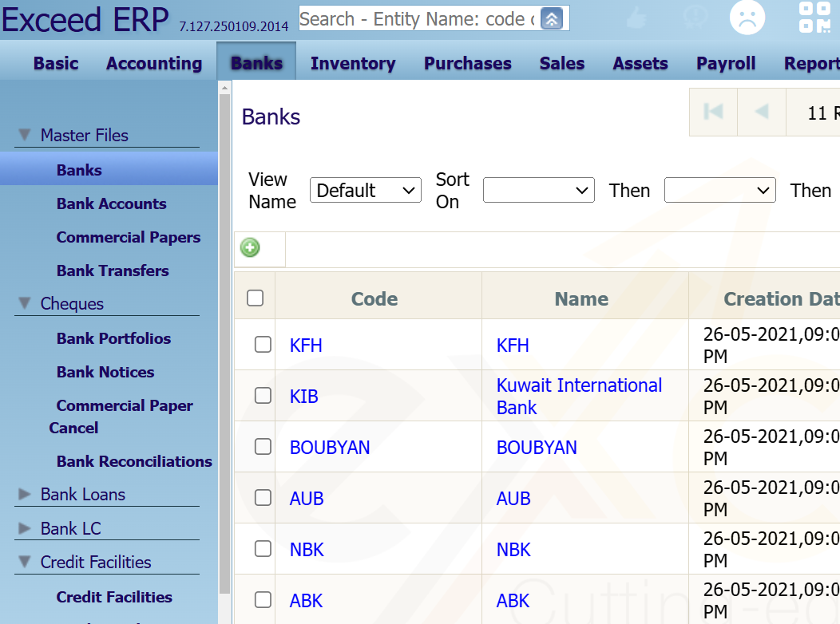840x624 pixels.
Task: Check the box for KFH row
Action: (263, 345)
